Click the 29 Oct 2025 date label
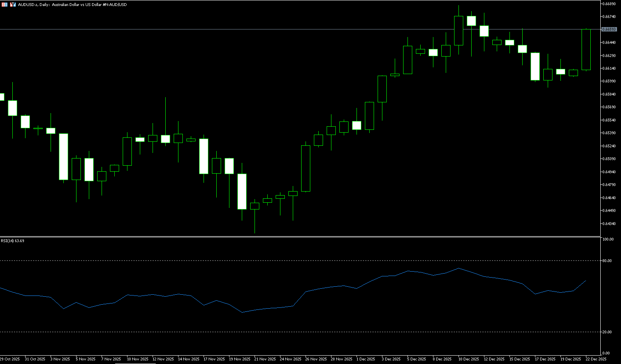621x364 pixels. (10, 359)
